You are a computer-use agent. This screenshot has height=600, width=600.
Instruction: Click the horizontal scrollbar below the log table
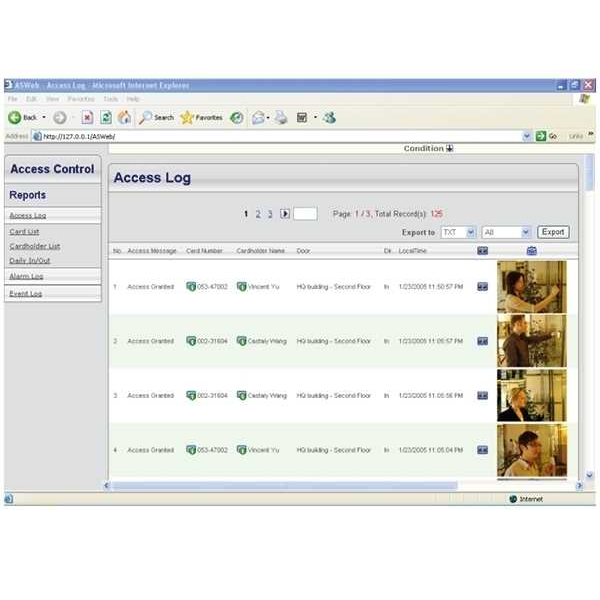coord(300,485)
